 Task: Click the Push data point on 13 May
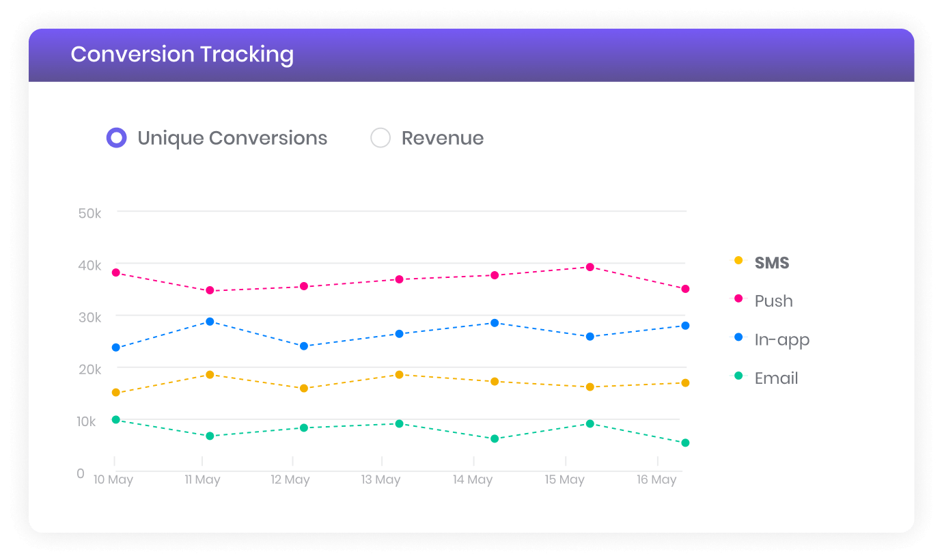click(x=399, y=279)
